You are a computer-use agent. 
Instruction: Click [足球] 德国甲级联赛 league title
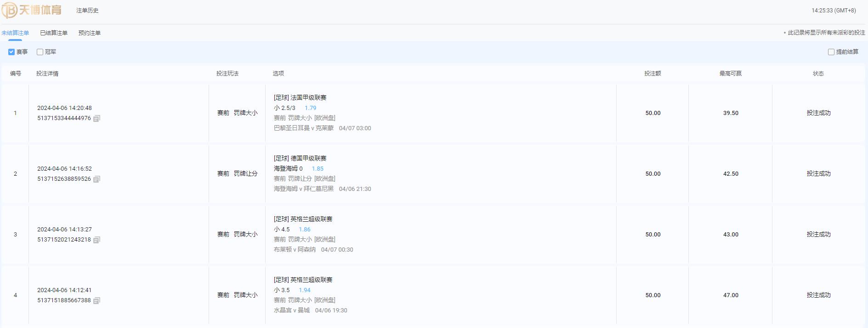point(300,158)
